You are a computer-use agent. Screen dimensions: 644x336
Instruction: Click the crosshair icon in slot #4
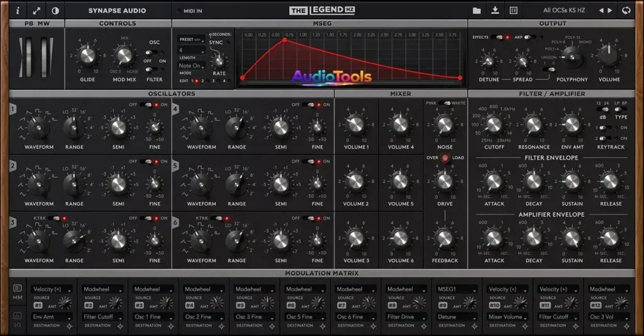(221, 327)
